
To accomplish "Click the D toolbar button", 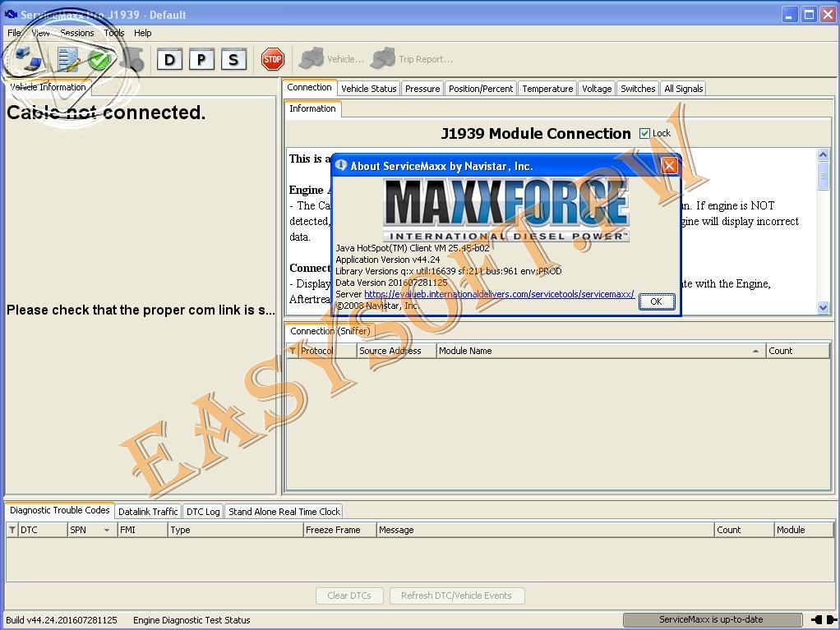I will pyautogui.click(x=169, y=59).
